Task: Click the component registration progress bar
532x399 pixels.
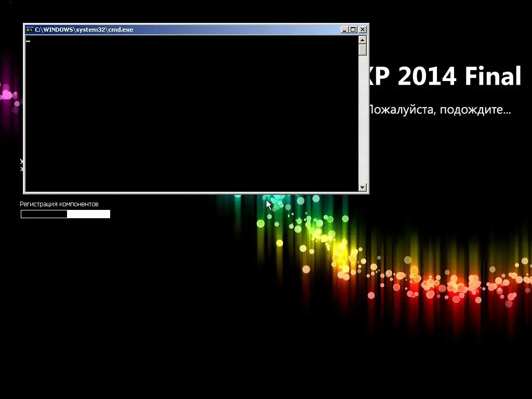Action: tap(65, 214)
